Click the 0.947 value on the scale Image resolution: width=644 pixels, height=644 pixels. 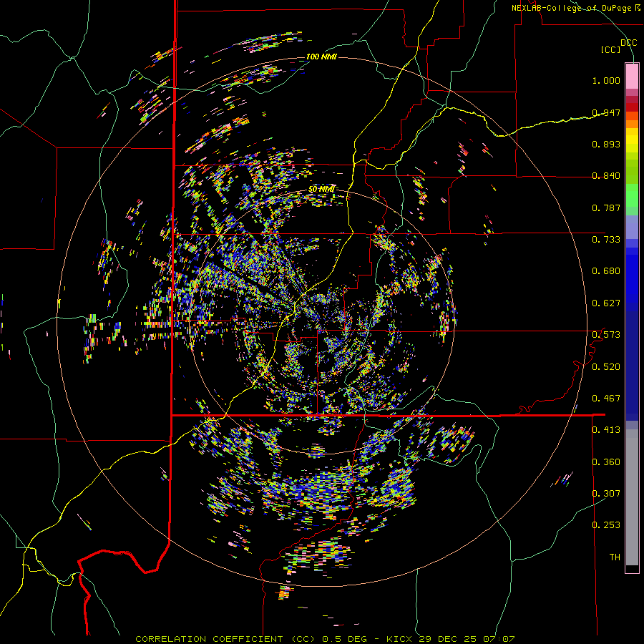(606, 112)
